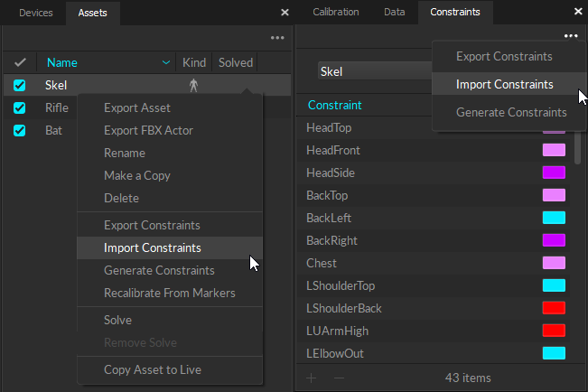This screenshot has height=392, width=588.
Task: Open the Constraints panel three-dot options menu
Action: 571,36
